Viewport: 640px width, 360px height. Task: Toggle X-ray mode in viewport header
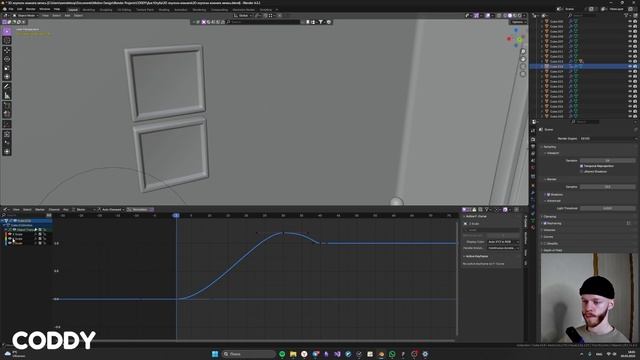(x=498, y=16)
